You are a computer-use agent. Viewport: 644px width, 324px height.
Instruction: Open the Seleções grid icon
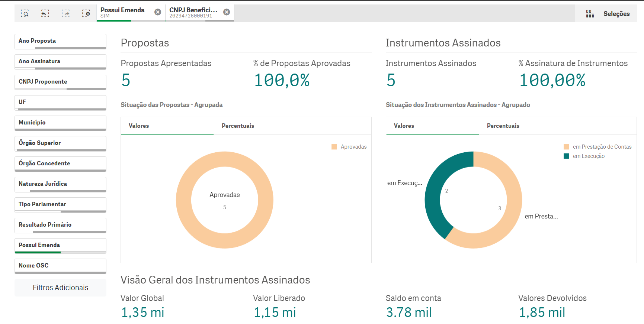pyautogui.click(x=590, y=14)
